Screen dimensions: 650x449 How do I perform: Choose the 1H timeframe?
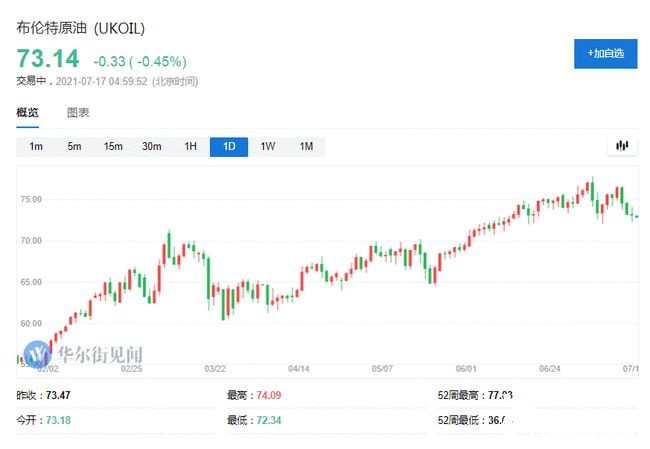point(190,147)
